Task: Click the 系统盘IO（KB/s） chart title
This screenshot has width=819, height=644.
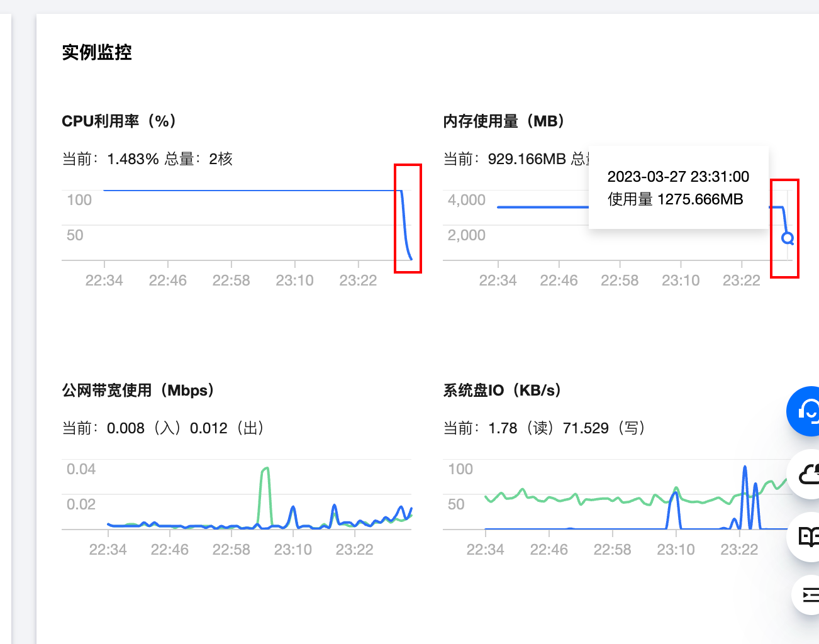Action: pyautogui.click(x=502, y=390)
